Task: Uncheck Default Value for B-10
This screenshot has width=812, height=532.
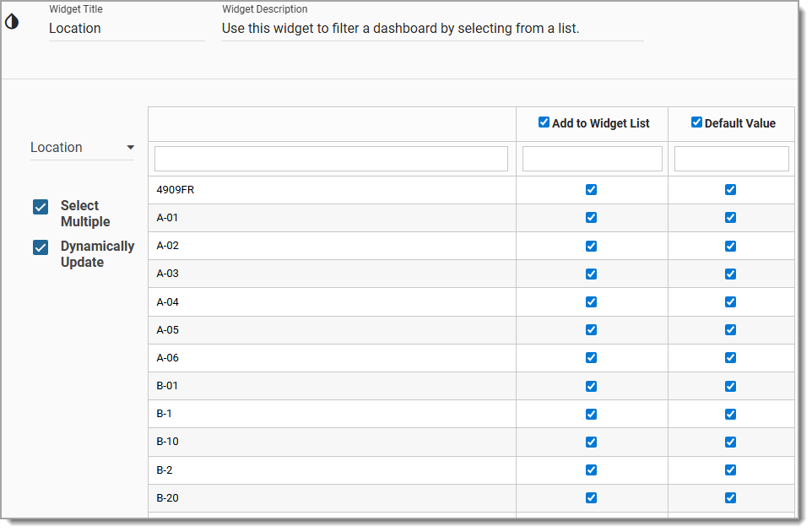Action: (731, 442)
